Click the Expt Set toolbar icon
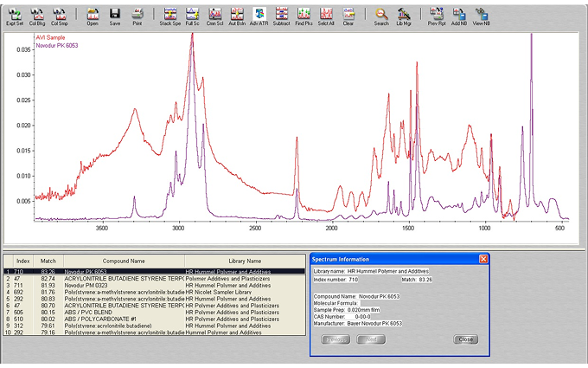Screen dimensions: 588x368 15,16
